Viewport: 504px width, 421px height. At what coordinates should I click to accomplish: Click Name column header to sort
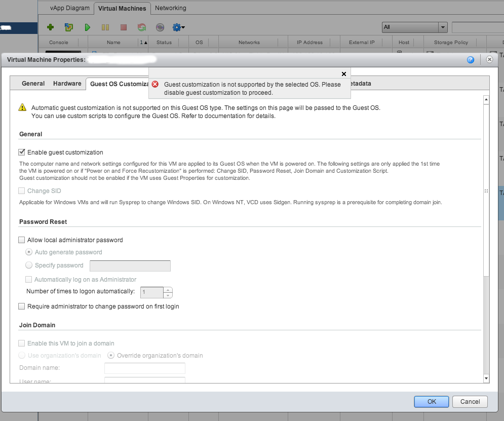coord(113,43)
